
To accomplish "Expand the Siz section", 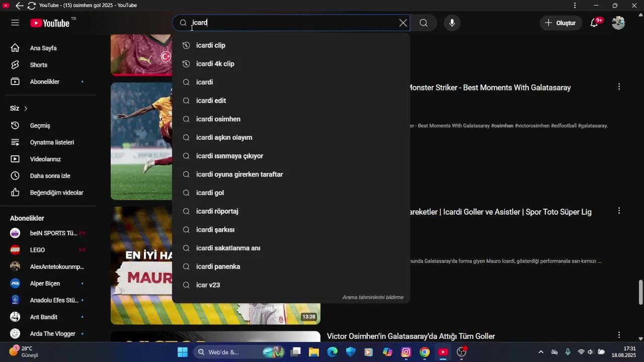I will coord(19,108).
